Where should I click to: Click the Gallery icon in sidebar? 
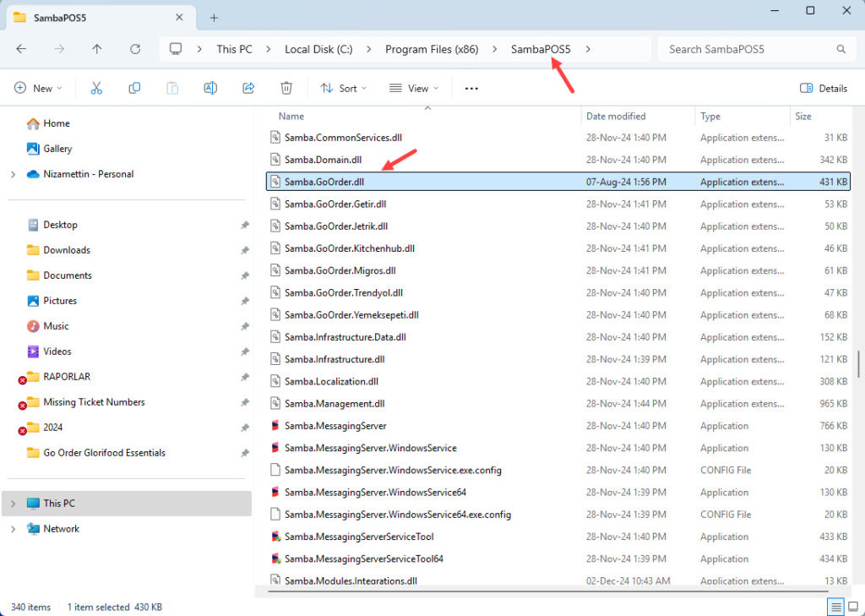tap(33, 149)
